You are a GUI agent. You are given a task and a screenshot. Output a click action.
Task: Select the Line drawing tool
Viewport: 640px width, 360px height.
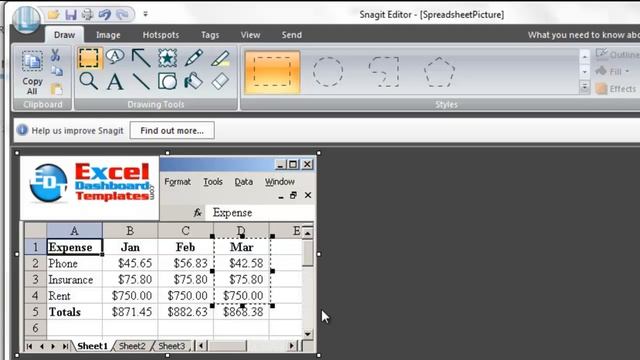[141, 81]
